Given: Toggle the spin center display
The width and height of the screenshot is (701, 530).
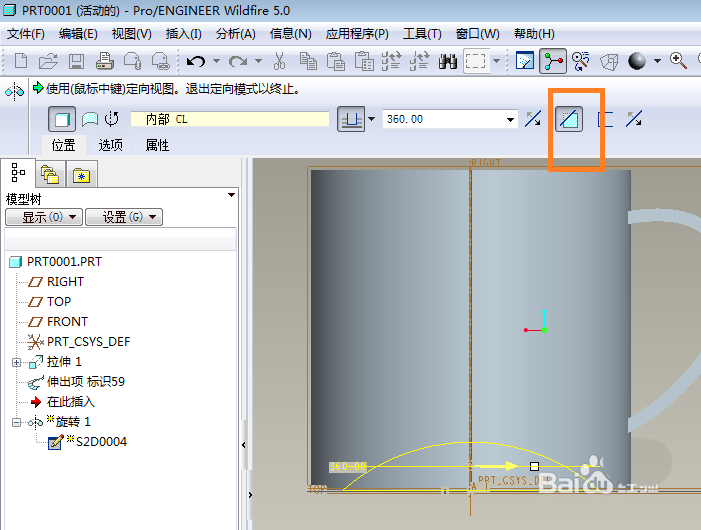Looking at the screenshot, I should pyautogui.click(x=553, y=61).
